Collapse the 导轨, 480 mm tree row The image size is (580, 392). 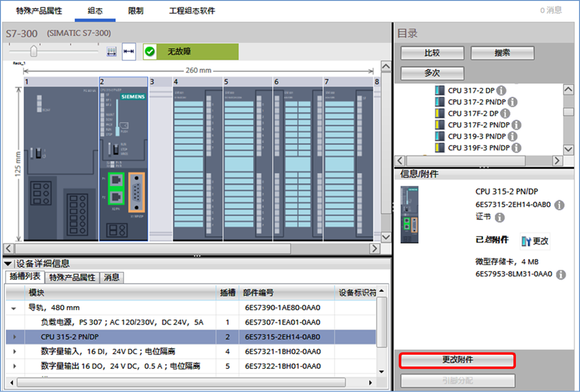click(x=14, y=308)
